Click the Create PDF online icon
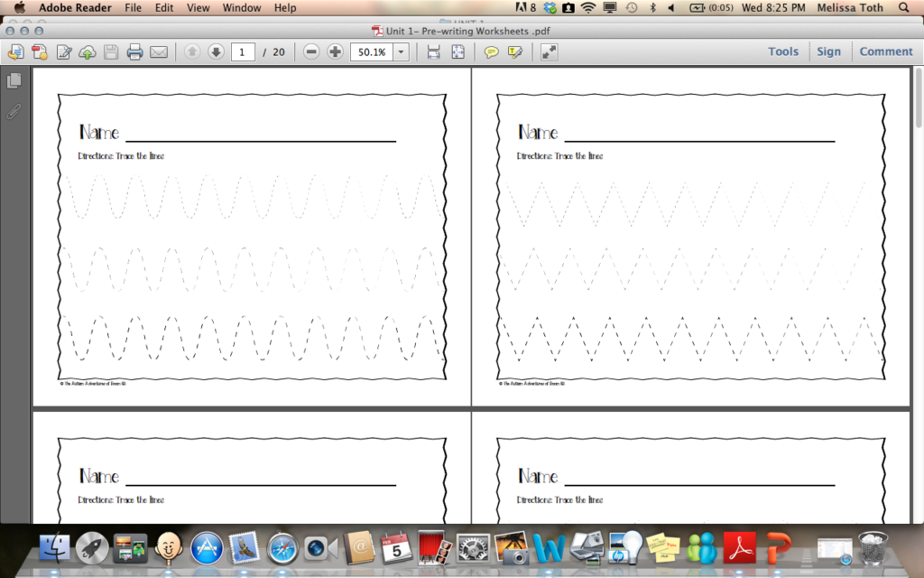924x578 pixels. (40, 51)
